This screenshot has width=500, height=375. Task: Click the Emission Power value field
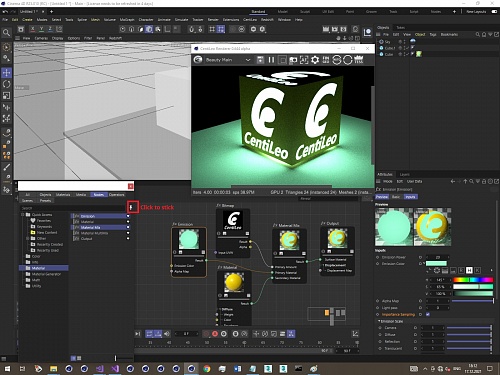[x=437, y=257]
